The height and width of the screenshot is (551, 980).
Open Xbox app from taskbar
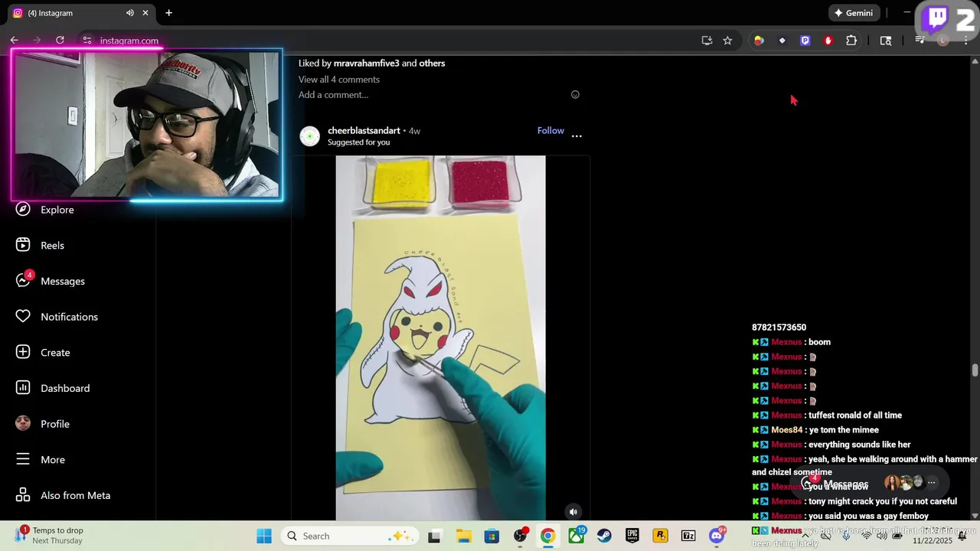tap(576, 536)
